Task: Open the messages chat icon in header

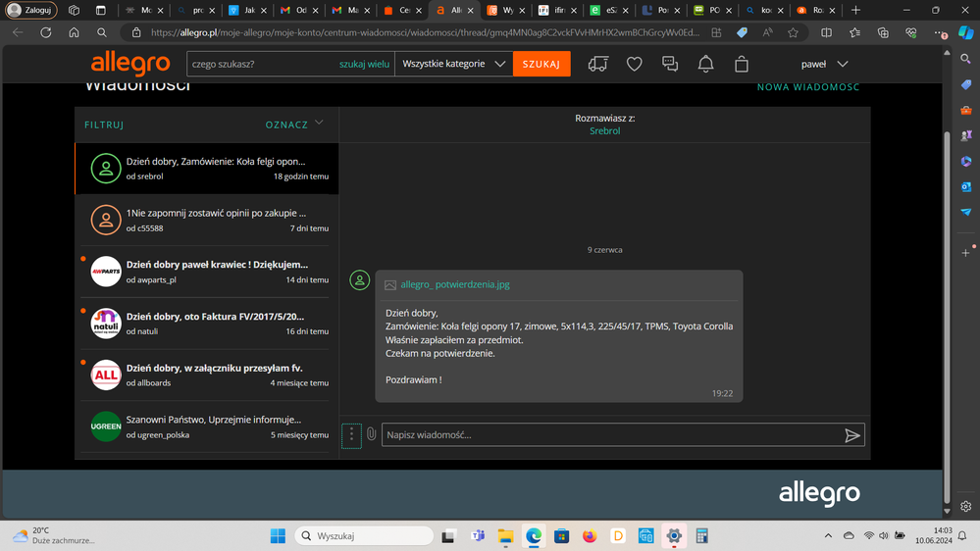Action: pyautogui.click(x=670, y=64)
